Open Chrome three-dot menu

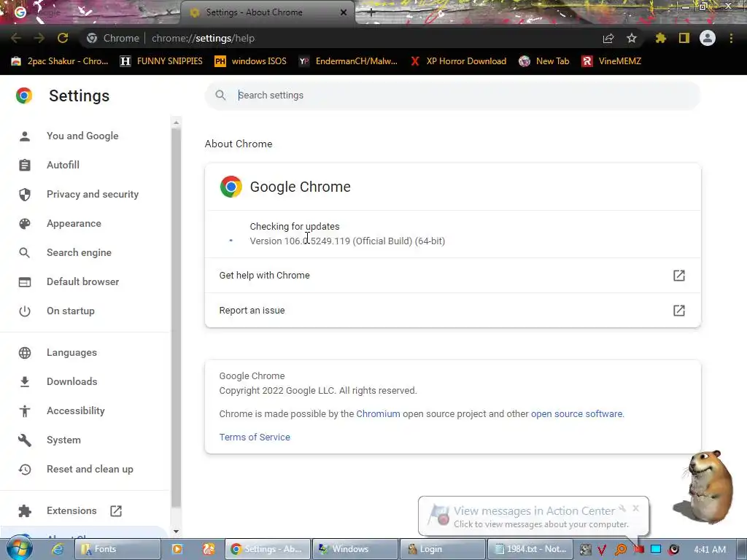(731, 38)
